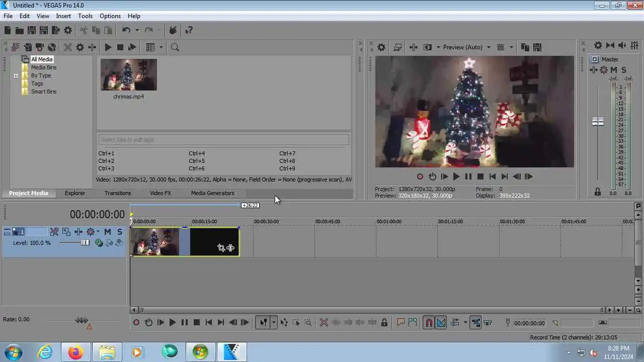The height and width of the screenshot is (362, 644).
Task: Stop playback in the Video Preview transport
Action: coord(480,176)
